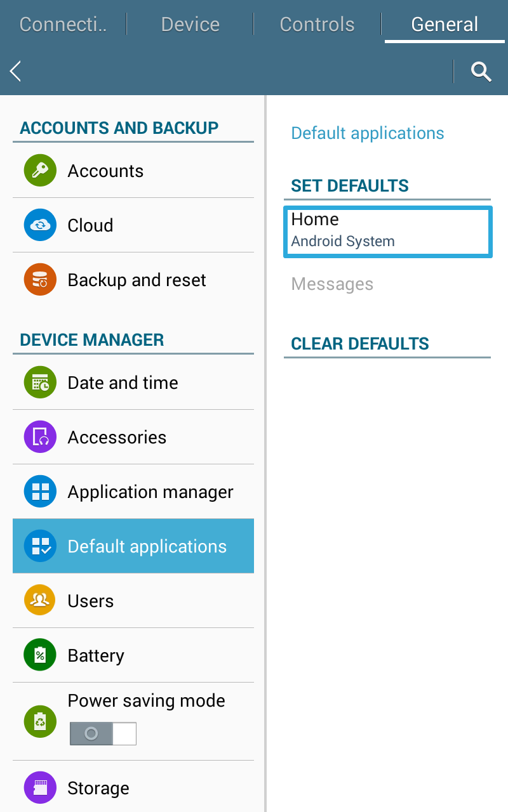Tap the orange Backup and reset icon
Screen dimensions: 508x812
point(40,280)
